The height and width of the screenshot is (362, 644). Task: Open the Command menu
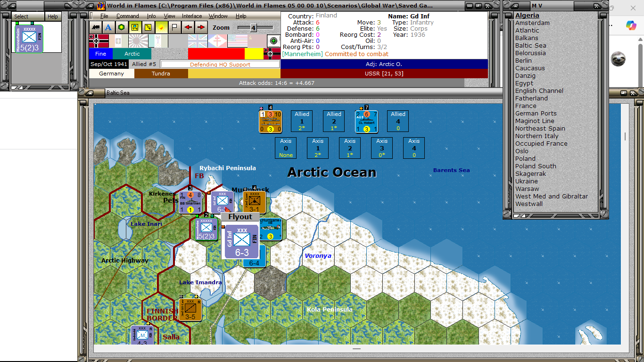128,16
